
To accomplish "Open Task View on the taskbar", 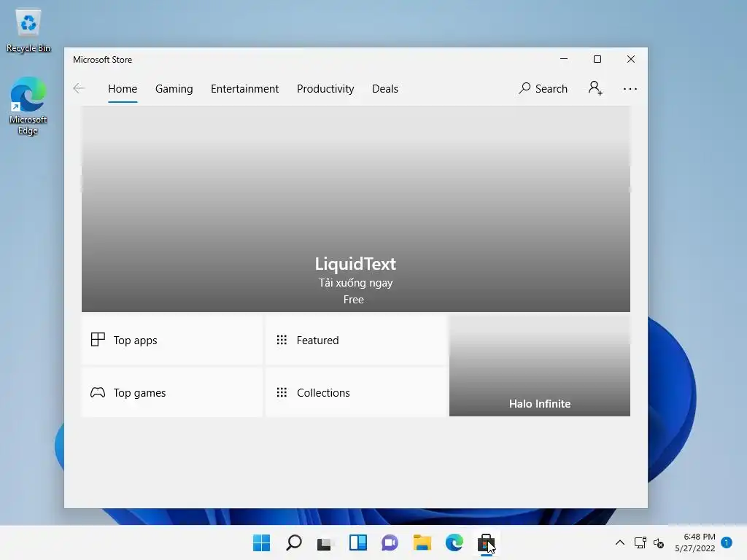I will [x=325, y=542].
